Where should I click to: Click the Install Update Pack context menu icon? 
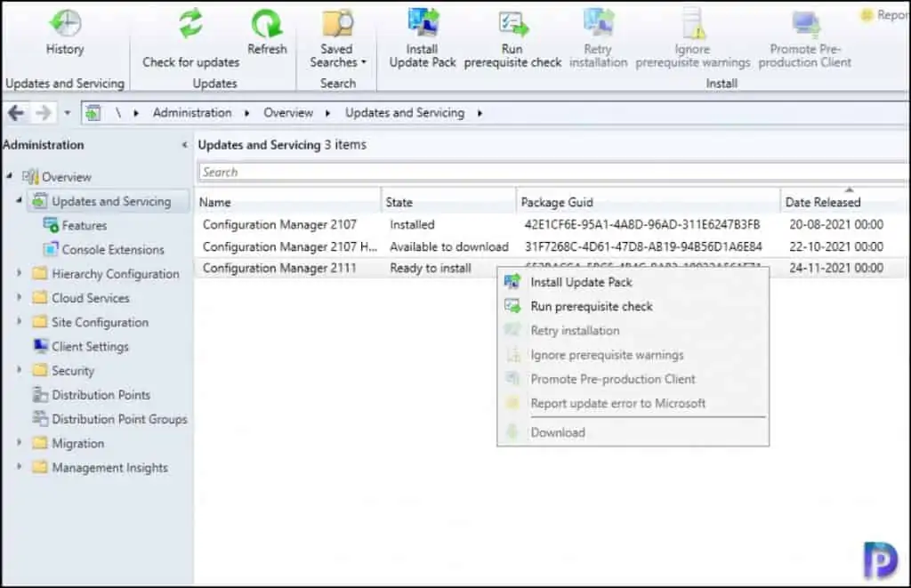click(x=512, y=282)
